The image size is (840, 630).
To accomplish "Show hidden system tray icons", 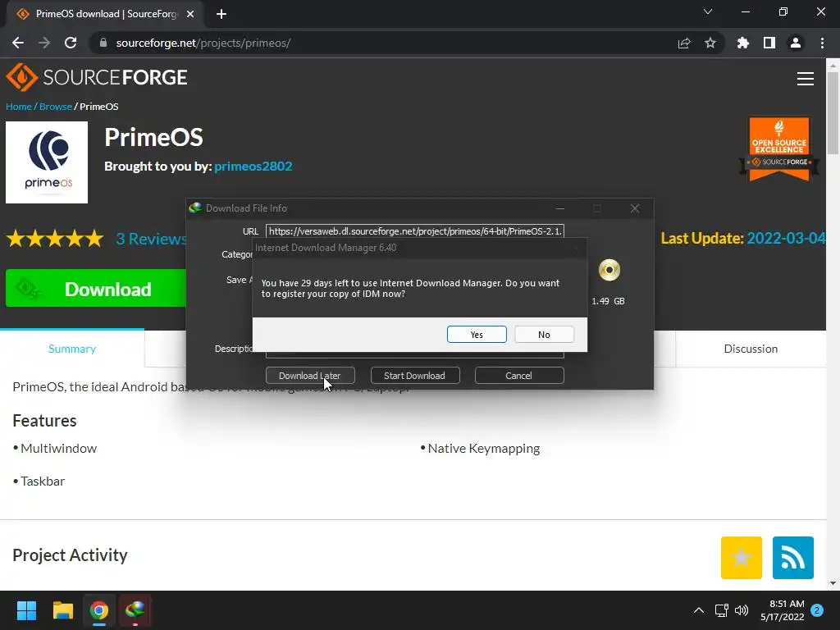I will click(699, 610).
